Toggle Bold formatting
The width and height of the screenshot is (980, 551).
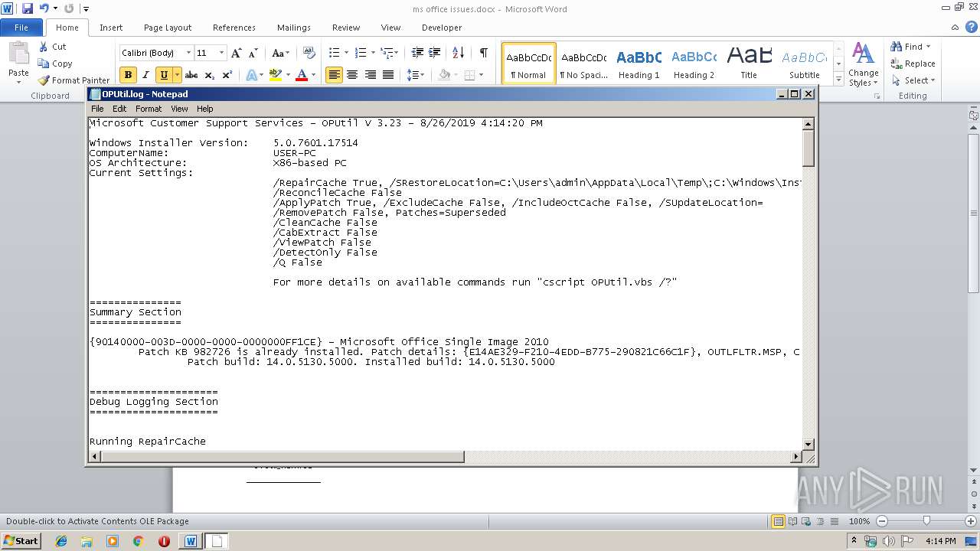(128, 75)
